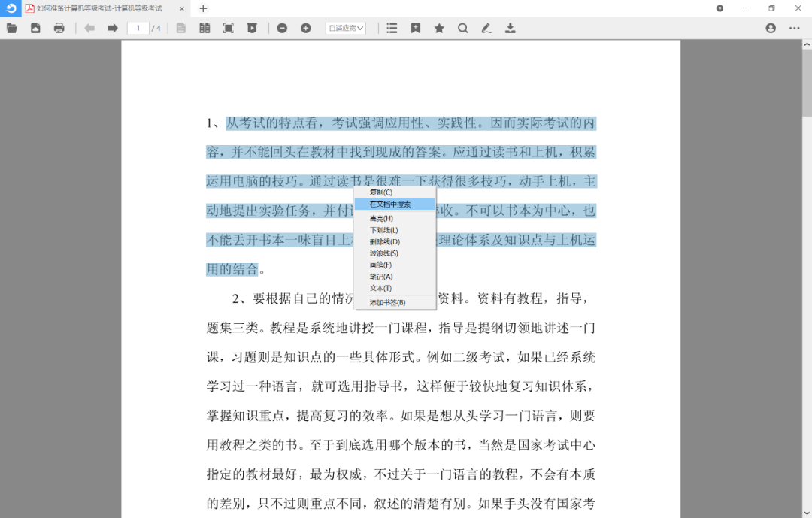Open the more options ellipsis menu
Image resolution: width=812 pixels, height=518 pixels.
(x=793, y=28)
